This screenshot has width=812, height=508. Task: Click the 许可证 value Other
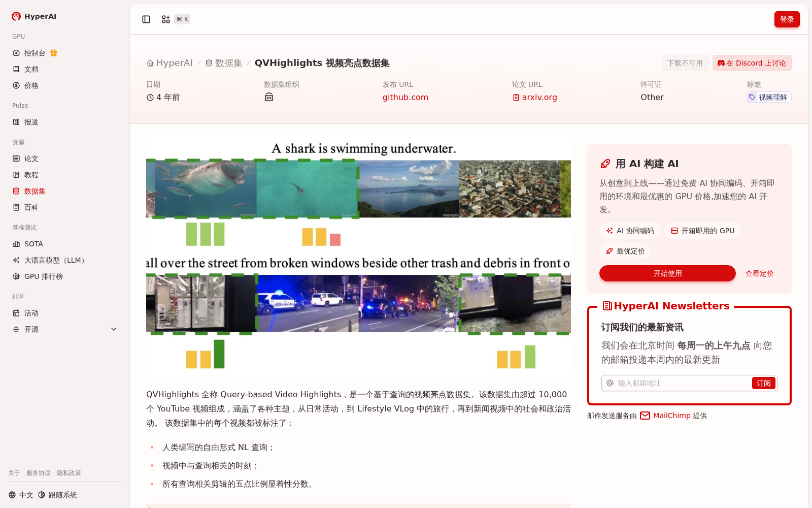click(x=652, y=97)
